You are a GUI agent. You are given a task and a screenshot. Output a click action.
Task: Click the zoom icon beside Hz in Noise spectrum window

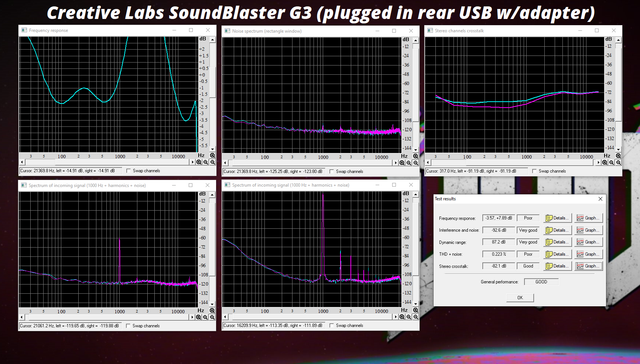(416, 156)
